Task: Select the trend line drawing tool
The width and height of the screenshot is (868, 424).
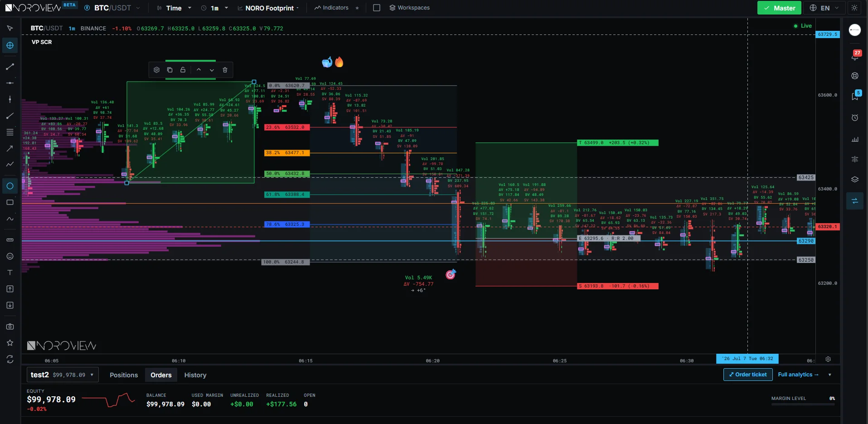Action: point(10,67)
